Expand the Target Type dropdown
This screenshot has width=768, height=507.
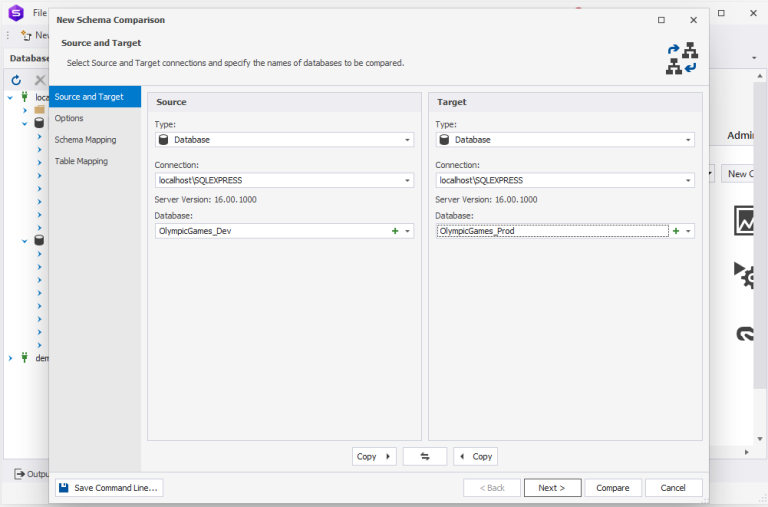point(688,140)
